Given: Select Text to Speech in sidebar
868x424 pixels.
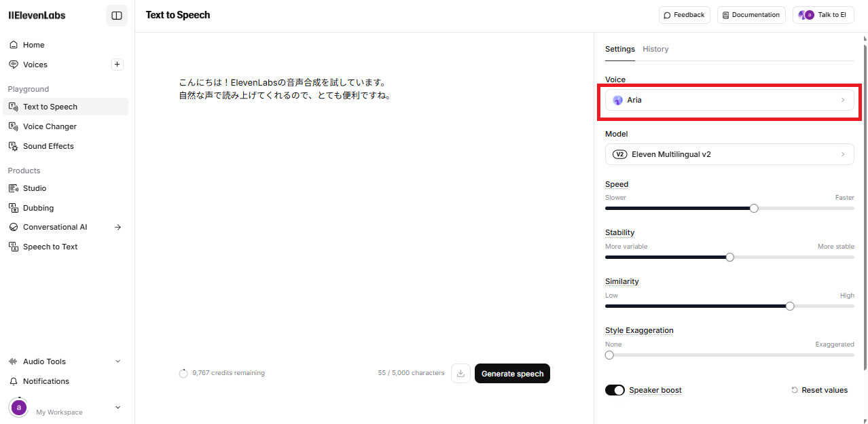Looking at the screenshot, I should (65, 107).
